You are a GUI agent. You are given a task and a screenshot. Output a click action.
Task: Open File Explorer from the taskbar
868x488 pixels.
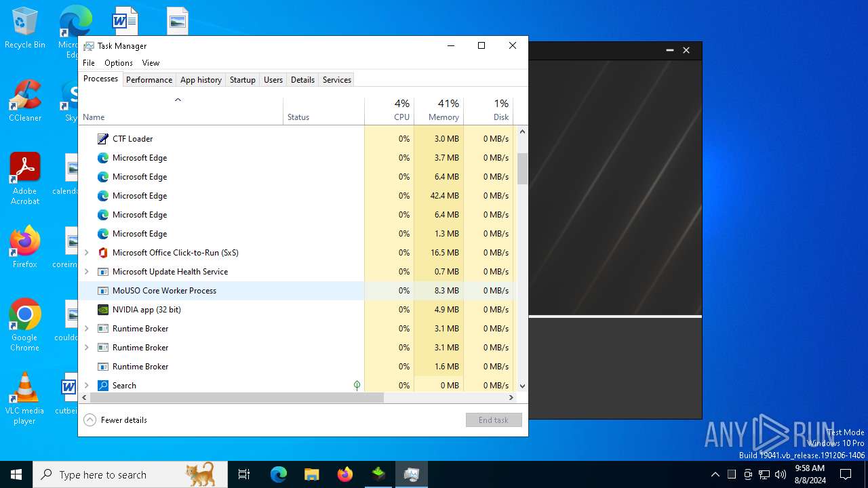(311, 474)
